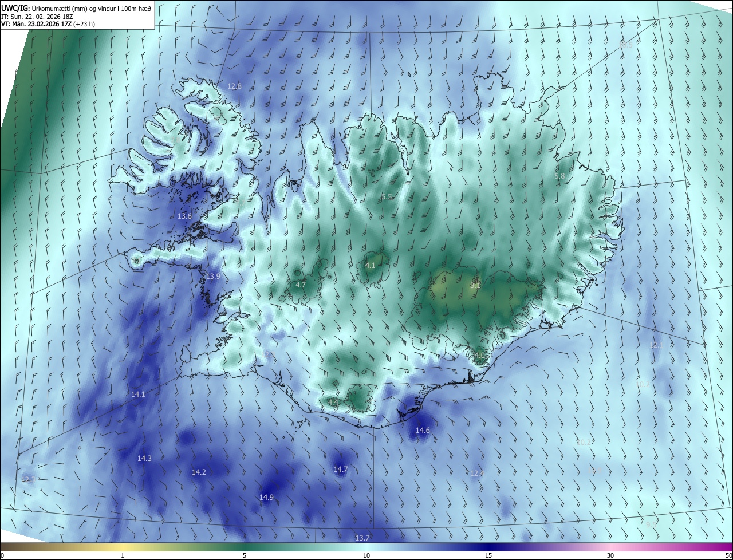Click the VT valid time line
Viewport: 733px width, 560px height.
coord(48,24)
